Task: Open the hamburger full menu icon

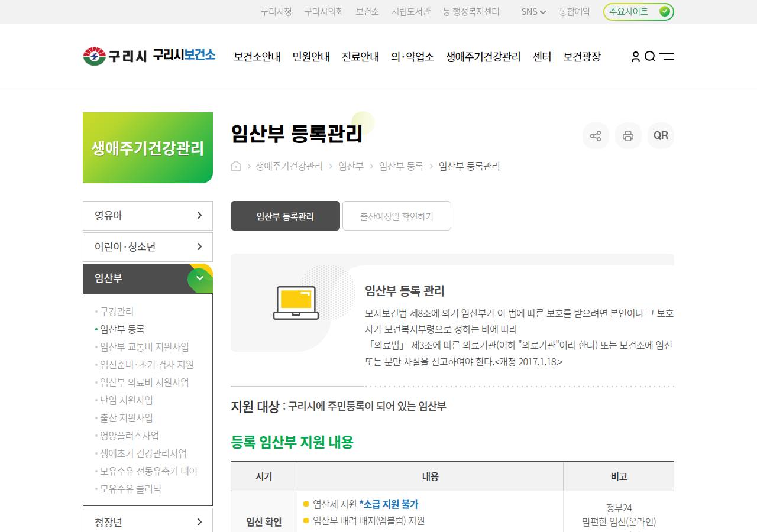Action: (667, 56)
